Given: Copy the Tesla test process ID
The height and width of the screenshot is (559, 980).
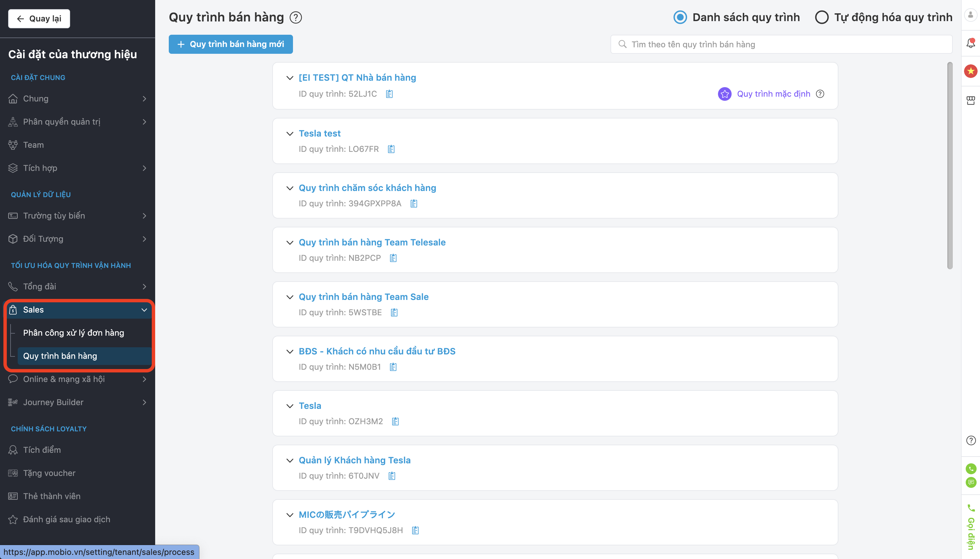Looking at the screenshot, I should 391,149.
